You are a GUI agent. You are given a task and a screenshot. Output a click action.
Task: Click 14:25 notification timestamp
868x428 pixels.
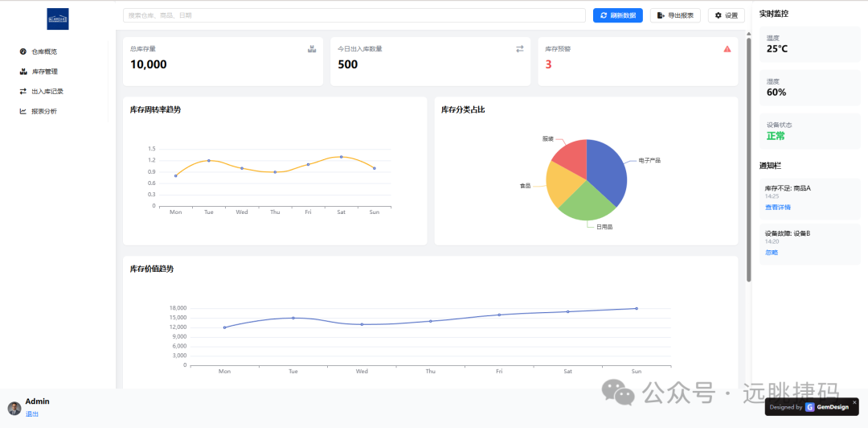[x=772, y=196]
